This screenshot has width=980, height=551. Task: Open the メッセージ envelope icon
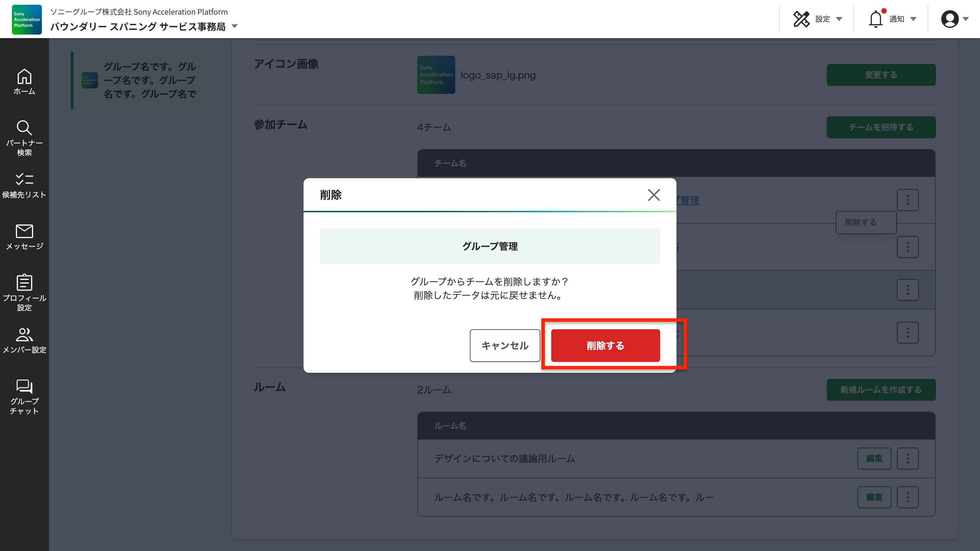[x=24, y=231]
